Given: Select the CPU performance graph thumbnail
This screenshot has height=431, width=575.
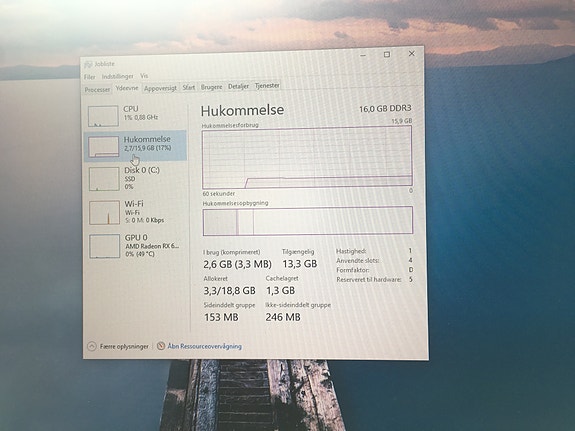Looking at the screenshot, I should (103, 116).
